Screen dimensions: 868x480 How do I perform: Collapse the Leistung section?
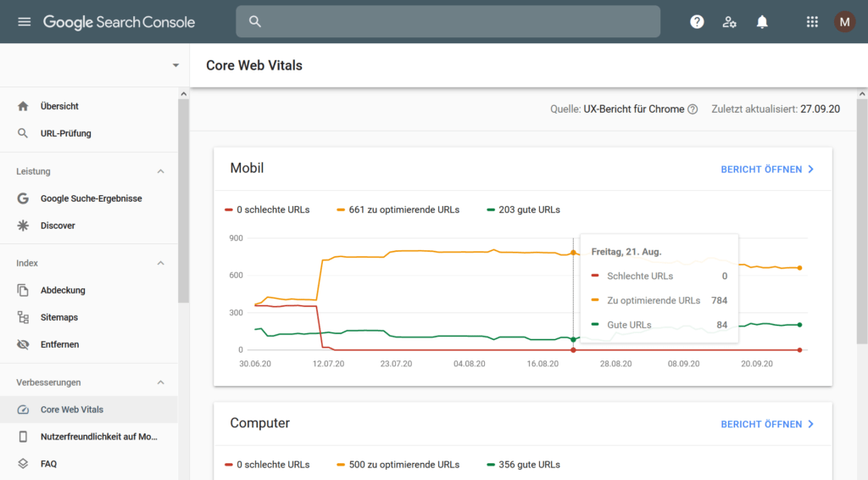pyautogui.click(x=160, y=171)
